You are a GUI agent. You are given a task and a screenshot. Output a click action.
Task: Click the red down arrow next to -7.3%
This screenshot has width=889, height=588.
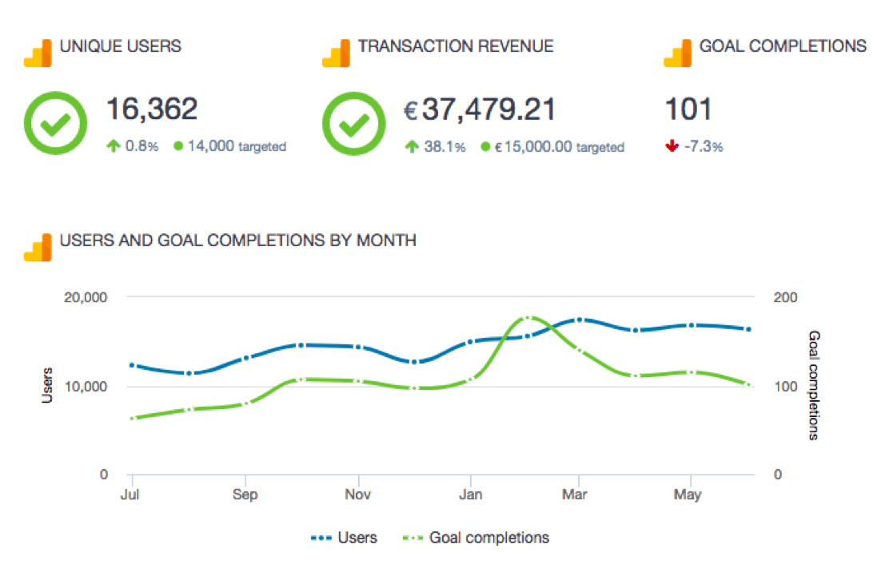[x=673, y=147]
